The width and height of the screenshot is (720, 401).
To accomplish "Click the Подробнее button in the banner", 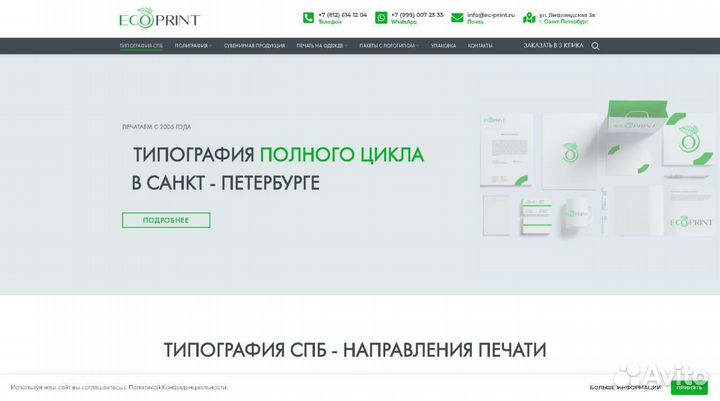I will point(166,220).
